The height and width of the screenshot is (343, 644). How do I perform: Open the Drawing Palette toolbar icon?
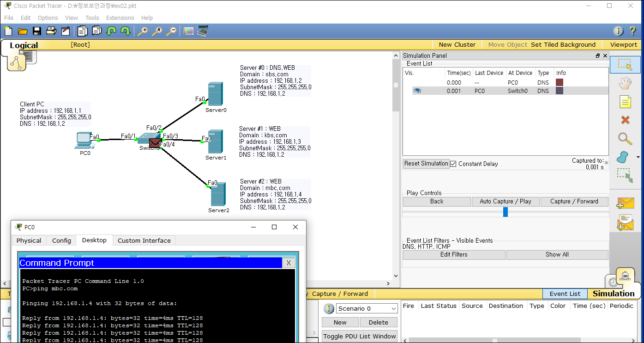[188, 31]
